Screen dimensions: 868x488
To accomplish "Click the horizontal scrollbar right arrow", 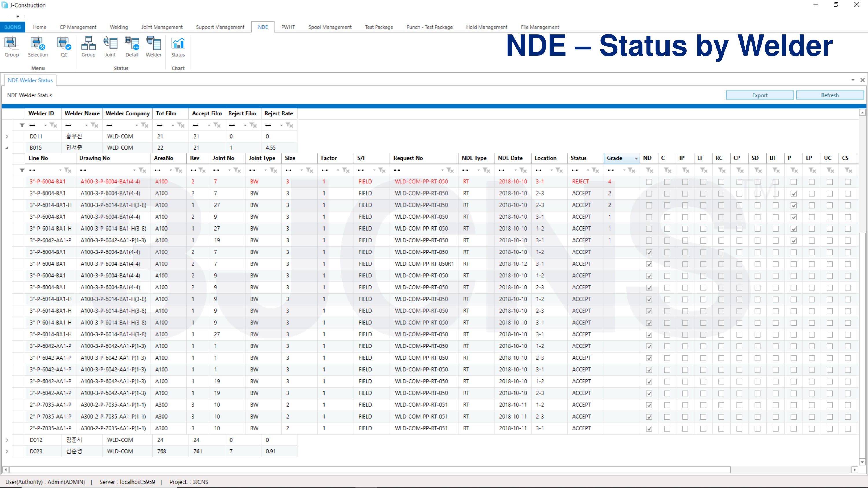I will (x=854, y=470).
